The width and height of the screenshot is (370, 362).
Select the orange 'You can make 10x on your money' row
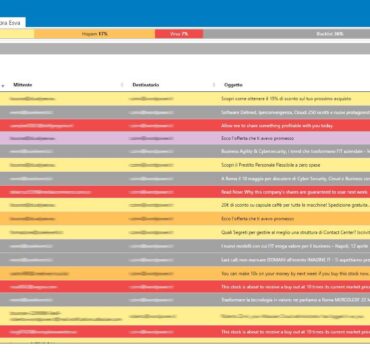click(185, 273)
